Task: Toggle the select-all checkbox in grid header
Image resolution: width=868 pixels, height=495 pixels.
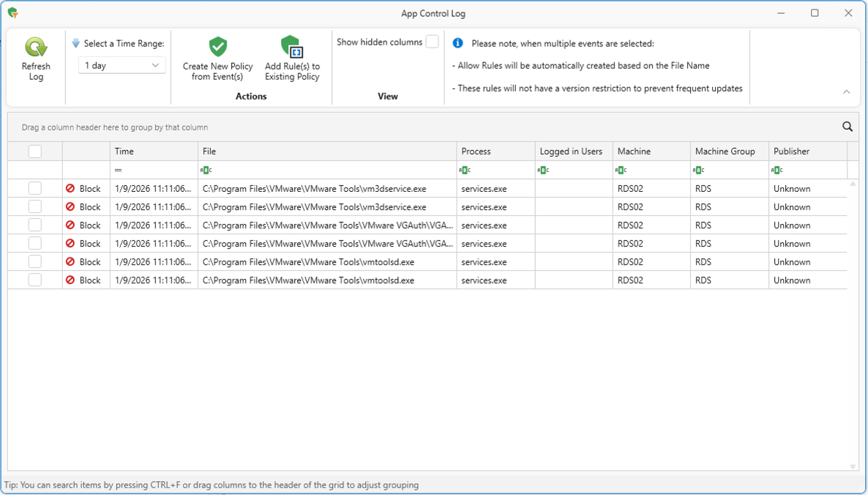Action: coord(34,152)
